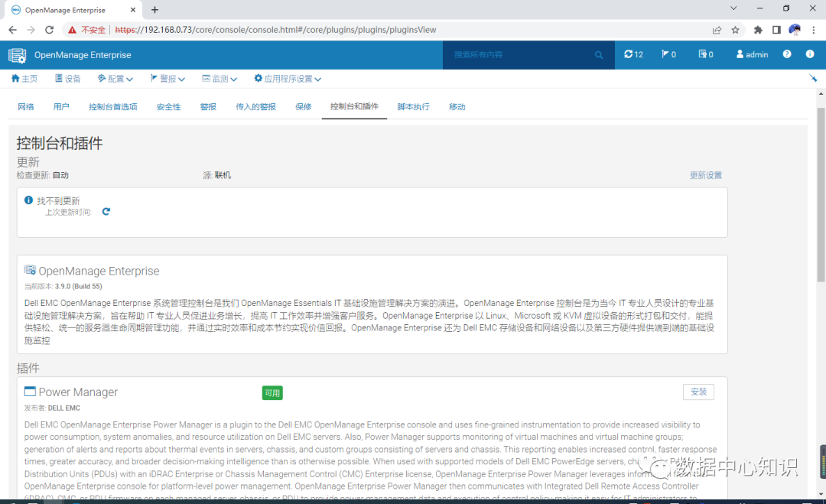The width and height of the screenshot is (826, 504).
Task: Go to 主页 home menu
Action: pos(24,79)
